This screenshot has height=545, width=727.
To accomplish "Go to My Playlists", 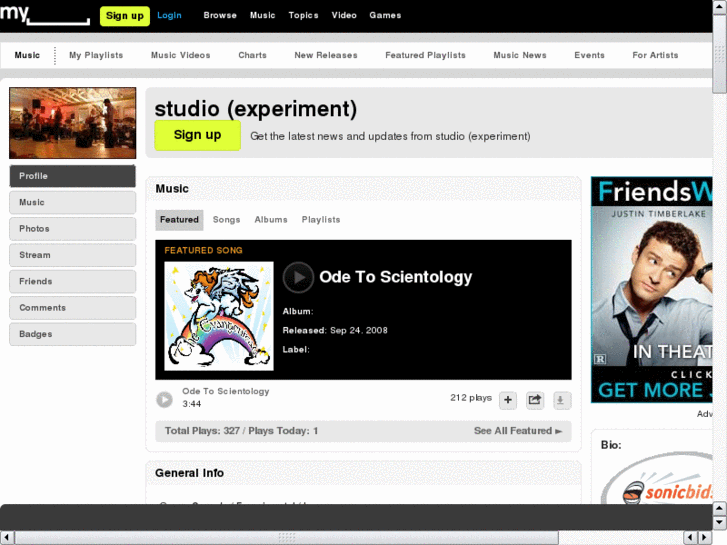I will [96, 55].
